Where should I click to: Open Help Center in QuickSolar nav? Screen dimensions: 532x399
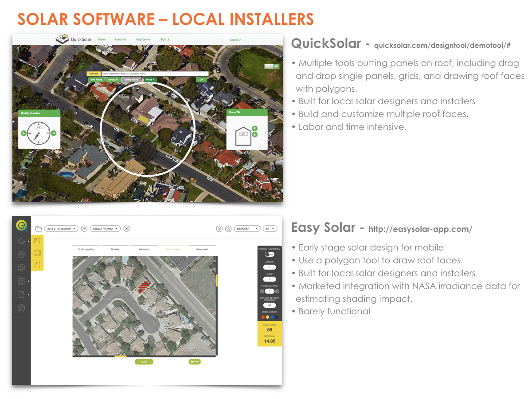click(143, 39)
